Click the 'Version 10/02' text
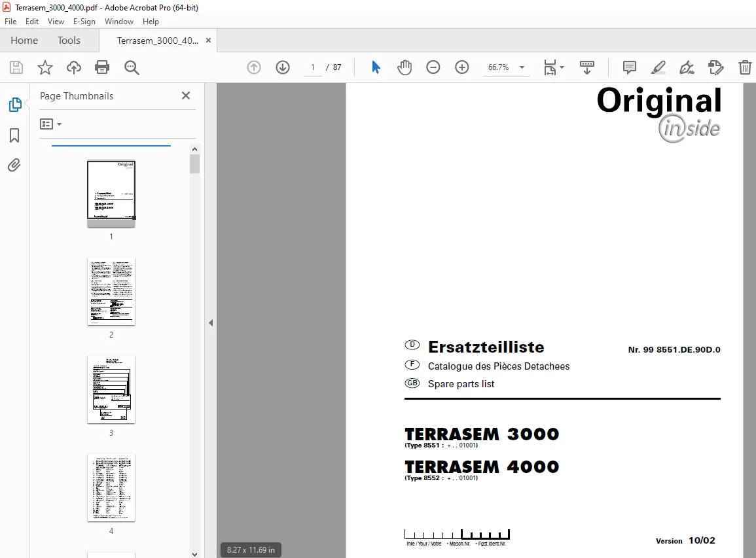756x558 pixels. (685, 540)
